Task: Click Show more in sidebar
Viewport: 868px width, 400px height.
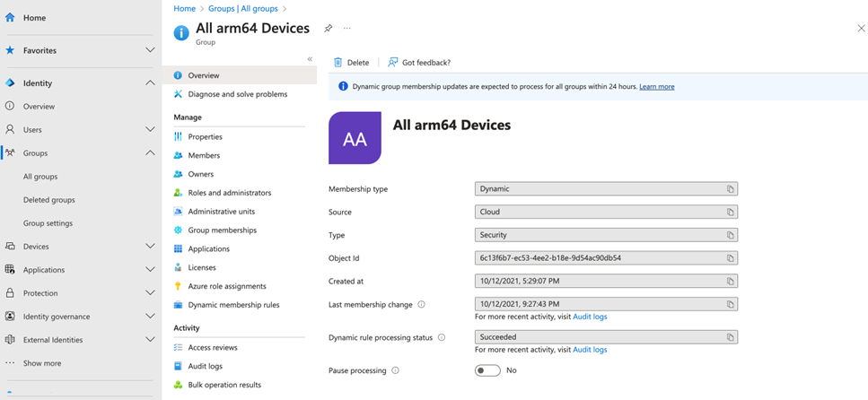Action: pos(42,363)
